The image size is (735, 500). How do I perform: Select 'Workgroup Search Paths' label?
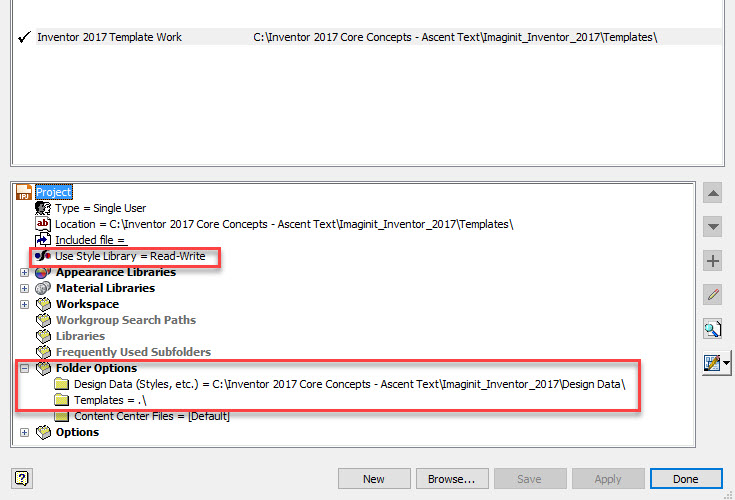[x=126, y=320]
